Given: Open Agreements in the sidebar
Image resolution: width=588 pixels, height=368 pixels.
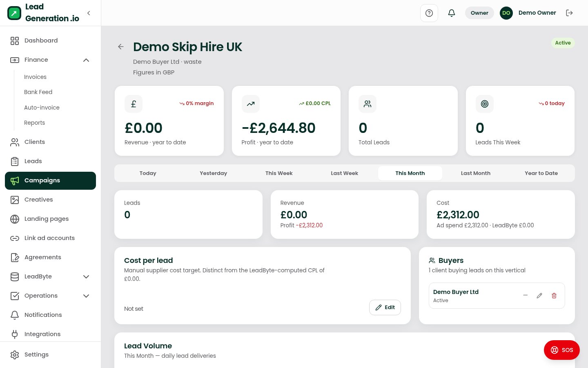Looking at the screenshot, I should click(51, 257).
